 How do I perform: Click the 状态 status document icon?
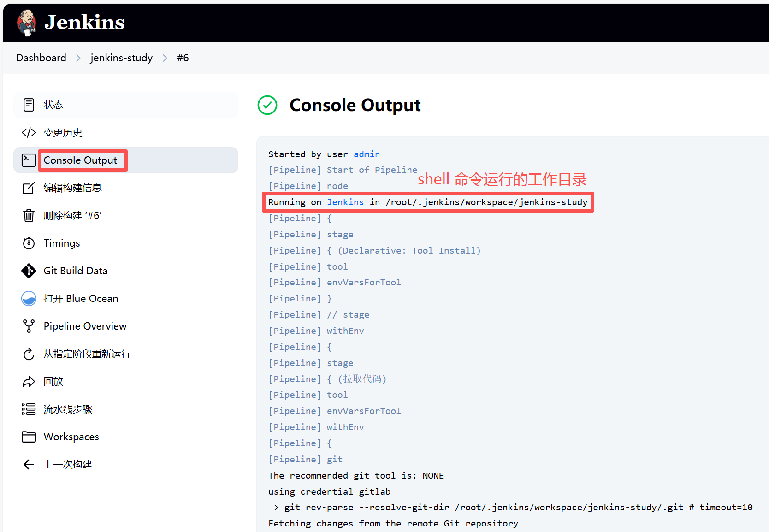click(x=29, y=105)
